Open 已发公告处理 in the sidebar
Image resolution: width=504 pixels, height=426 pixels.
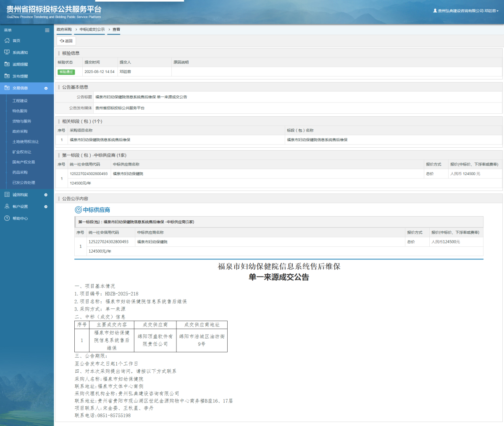24,183
